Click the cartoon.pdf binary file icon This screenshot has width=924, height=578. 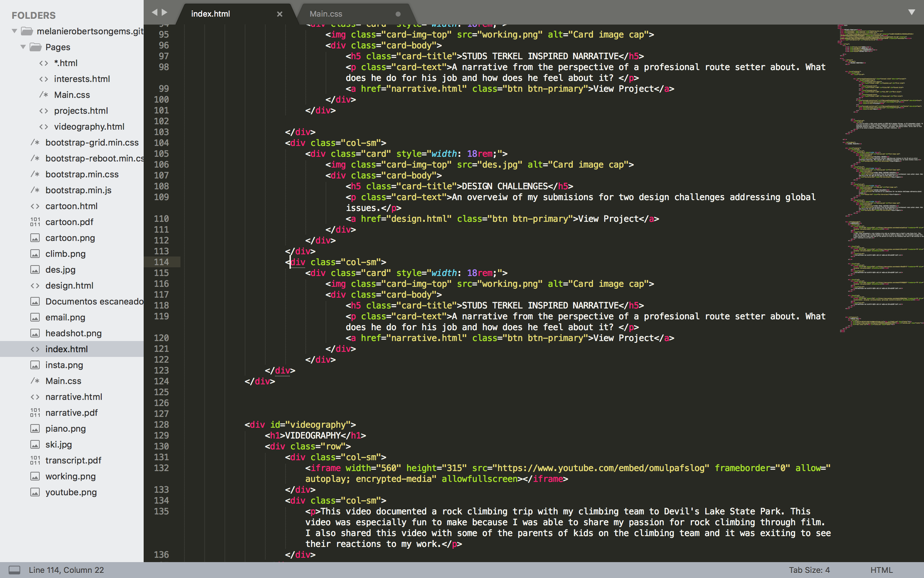[35, 222]
